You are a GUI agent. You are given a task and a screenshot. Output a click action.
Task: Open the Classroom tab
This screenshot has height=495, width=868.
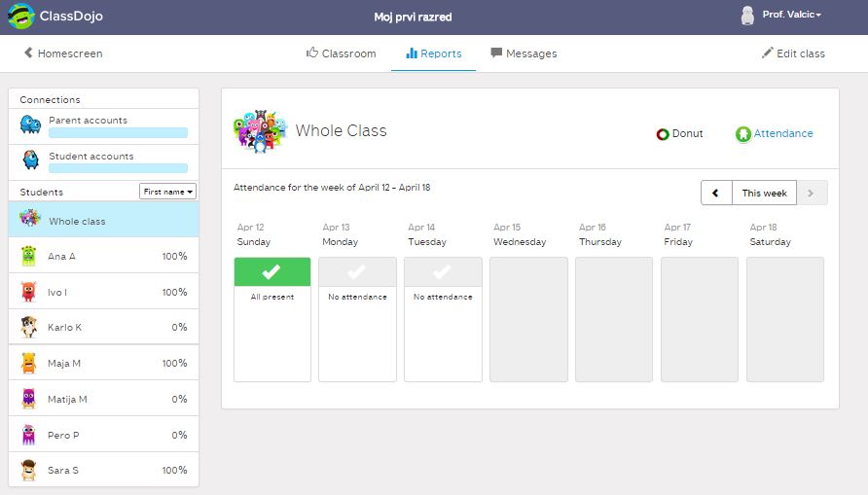tap(341, 53)
